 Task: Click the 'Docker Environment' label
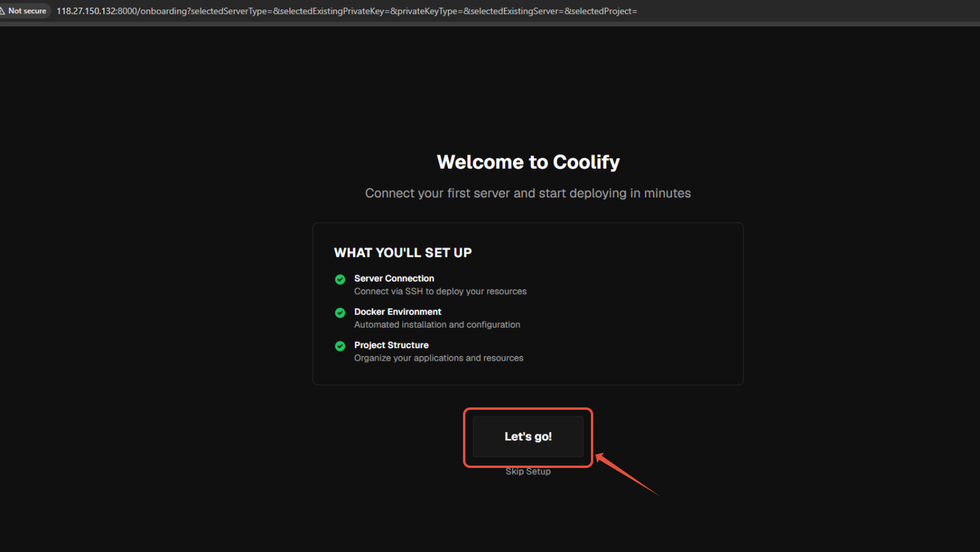point(398,312)
